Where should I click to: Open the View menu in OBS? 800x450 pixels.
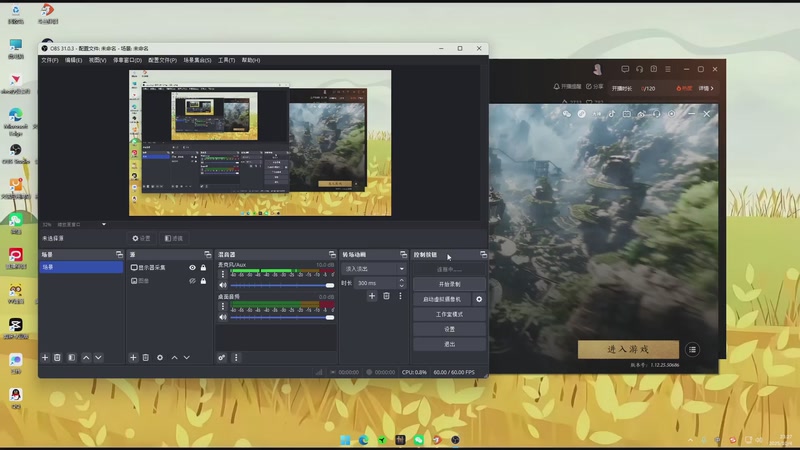pos(97,60)
